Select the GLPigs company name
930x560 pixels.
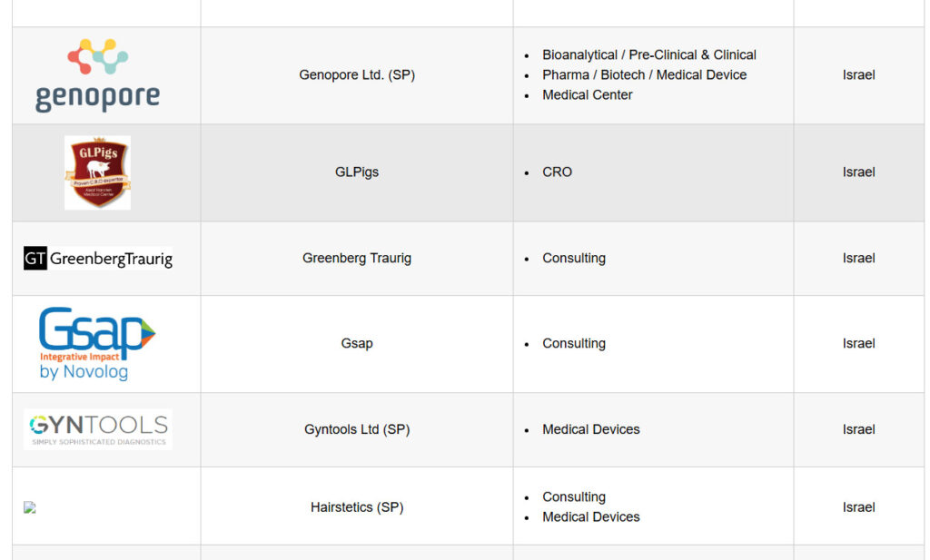tap(357, 172)
